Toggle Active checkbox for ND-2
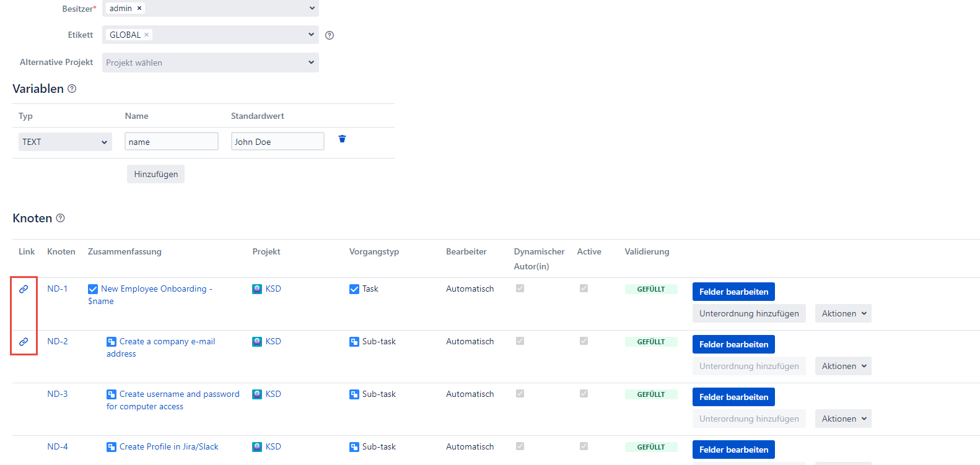 (x=584, y=341)
